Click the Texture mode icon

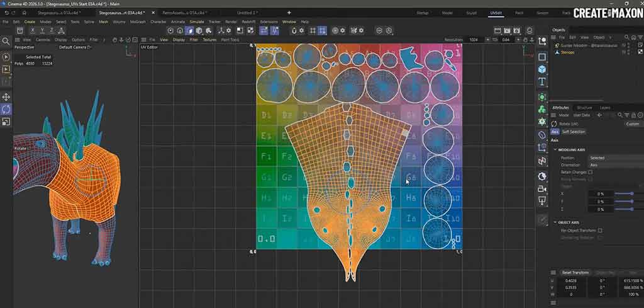[x=209, y=30]
